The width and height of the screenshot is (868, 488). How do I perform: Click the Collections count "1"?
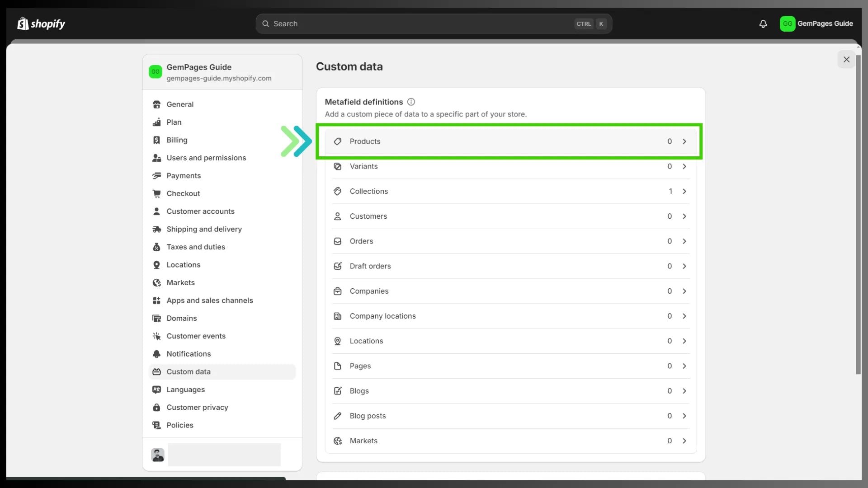[670, 191]
